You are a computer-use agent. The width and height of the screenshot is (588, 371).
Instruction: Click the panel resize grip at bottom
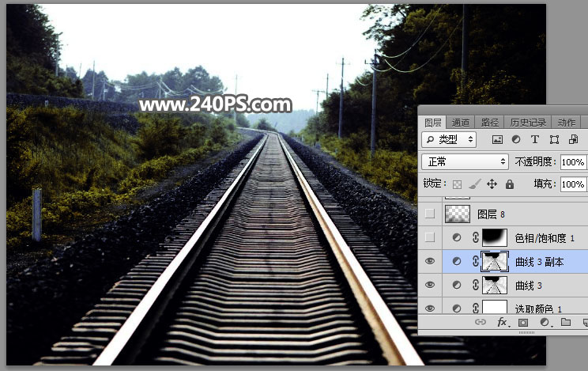526,333
